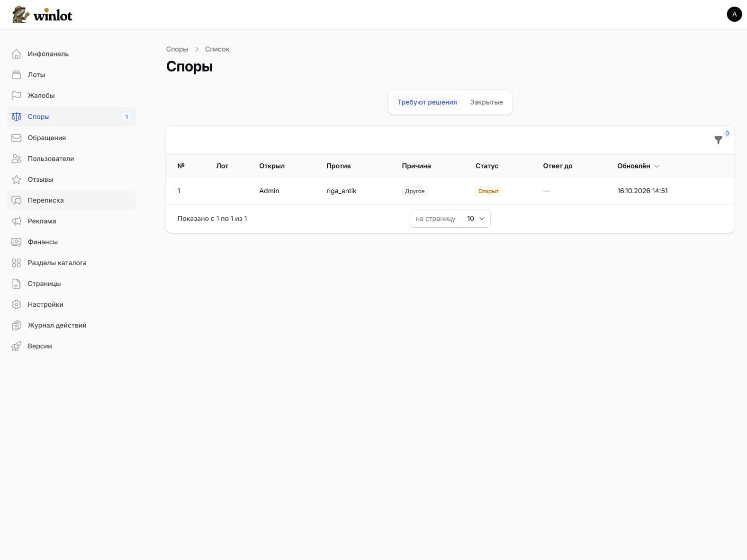Click the Журнал действий clipboard icon

point(16,325)
